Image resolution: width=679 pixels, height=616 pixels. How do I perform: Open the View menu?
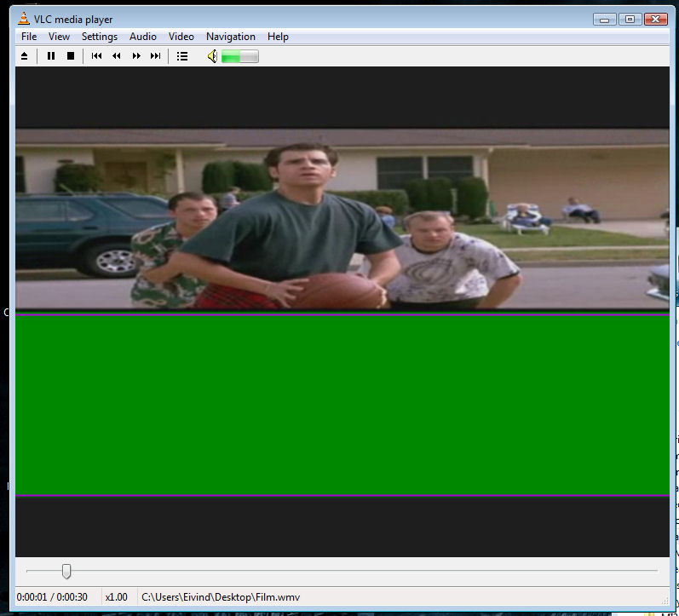(59, 37)
